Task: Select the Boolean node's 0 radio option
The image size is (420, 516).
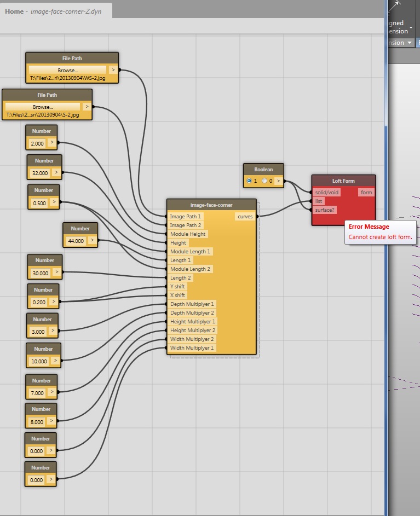Action: click(x=264, y=181)
